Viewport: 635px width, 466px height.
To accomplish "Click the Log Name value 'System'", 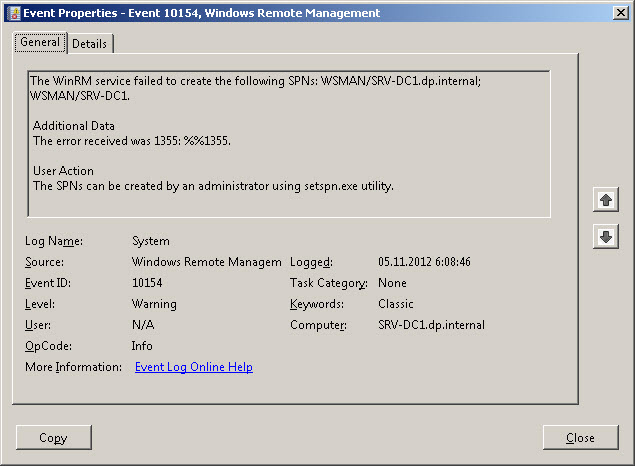I will 151,241.
